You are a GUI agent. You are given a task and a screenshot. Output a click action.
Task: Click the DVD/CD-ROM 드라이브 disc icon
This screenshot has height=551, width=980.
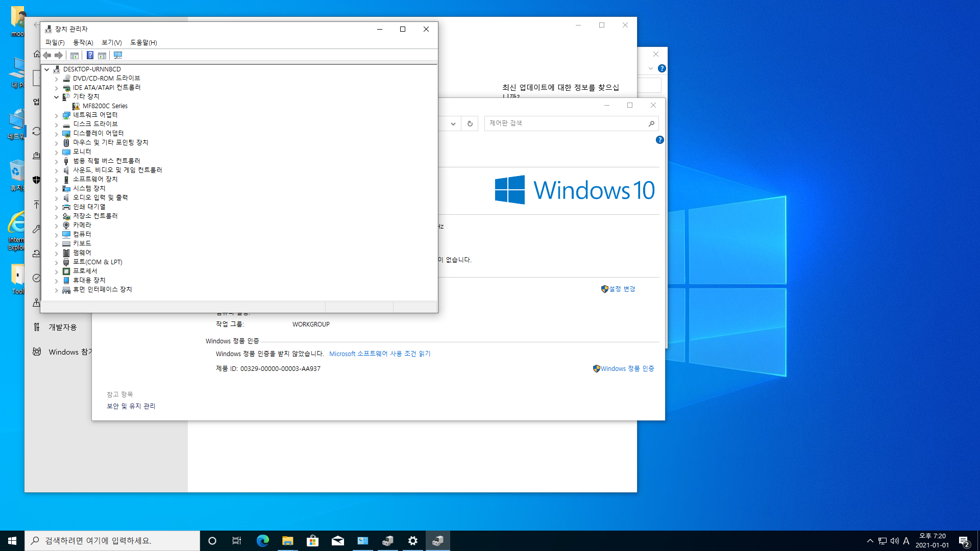[66, 79]
